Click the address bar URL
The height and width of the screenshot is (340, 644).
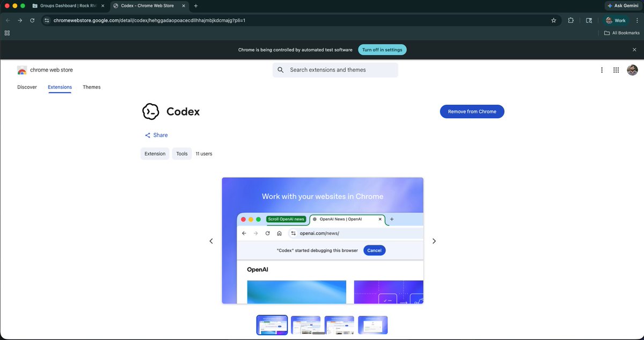(x=149, y=20)
